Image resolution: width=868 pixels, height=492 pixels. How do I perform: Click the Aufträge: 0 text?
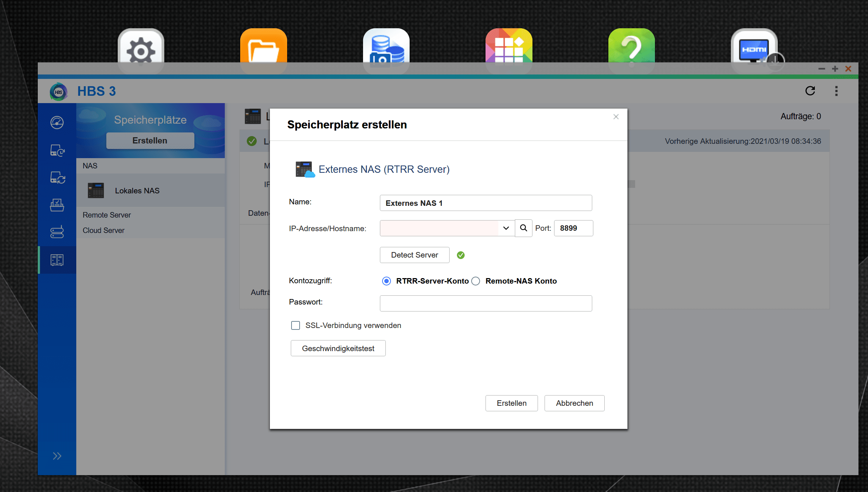point(801,116)
